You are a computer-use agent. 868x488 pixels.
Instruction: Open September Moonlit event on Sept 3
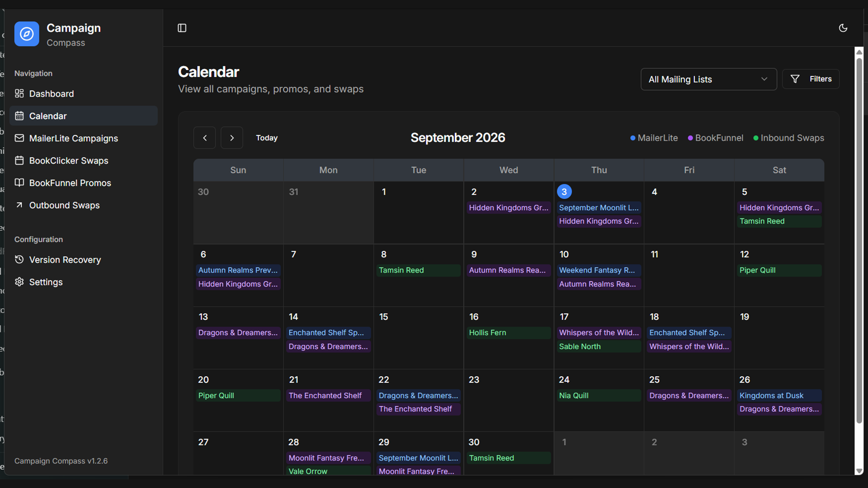[599, 208]
